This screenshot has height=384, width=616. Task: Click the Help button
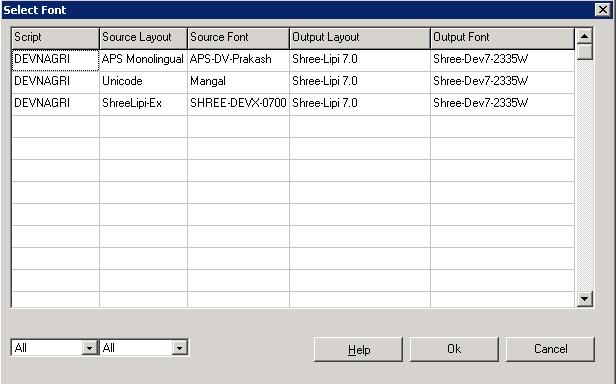pyautogui.click(x=358, y=349)
